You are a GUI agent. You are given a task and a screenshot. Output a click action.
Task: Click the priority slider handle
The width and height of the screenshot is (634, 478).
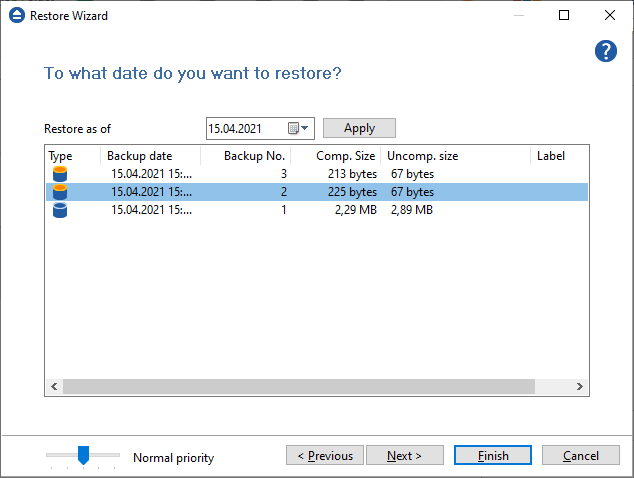tap(83, 455)
